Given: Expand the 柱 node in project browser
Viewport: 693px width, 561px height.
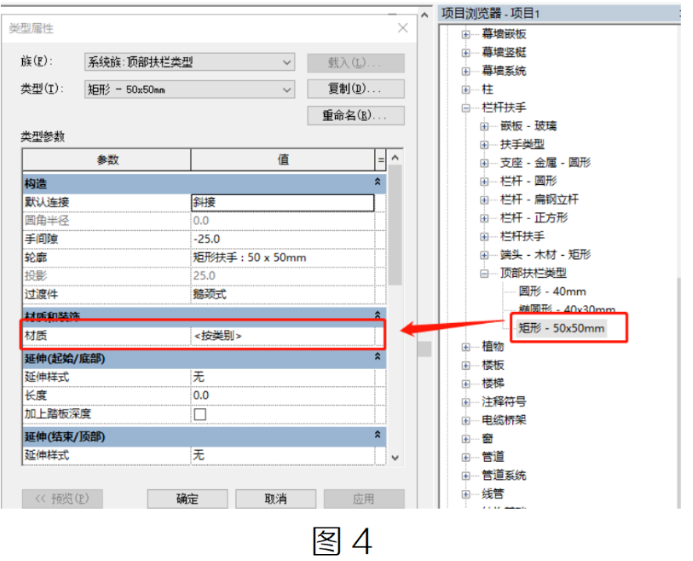Looking at the screenshot, I should coord(465,90).
